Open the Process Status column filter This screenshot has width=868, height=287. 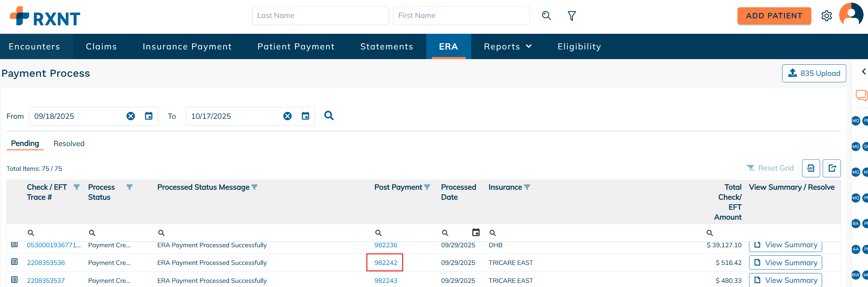[x=130, y=187]
